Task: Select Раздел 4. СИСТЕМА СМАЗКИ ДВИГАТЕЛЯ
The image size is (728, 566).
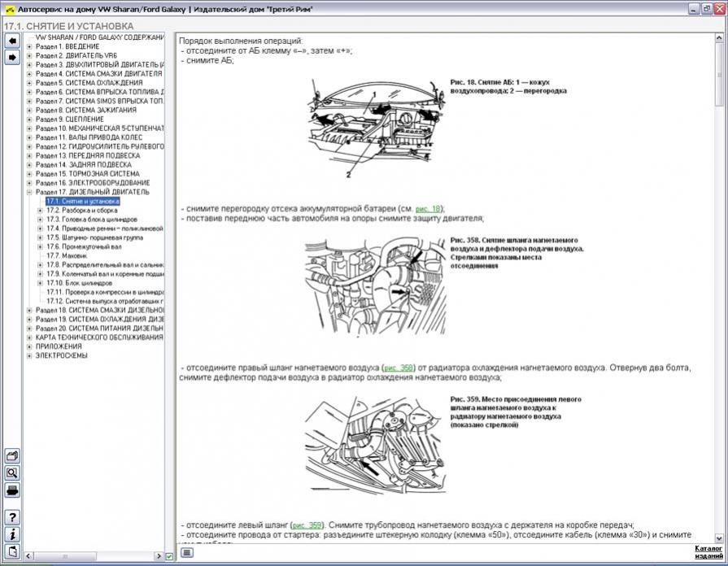Action: (x=99, y=74)
